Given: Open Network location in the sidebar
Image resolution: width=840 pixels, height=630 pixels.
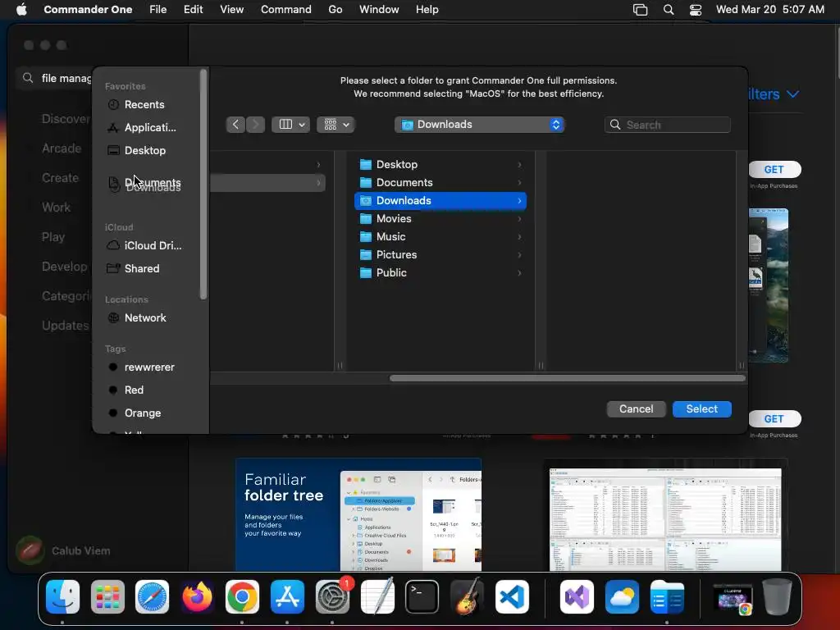Looking at the screenshot, I should click(x=145, y=317).
